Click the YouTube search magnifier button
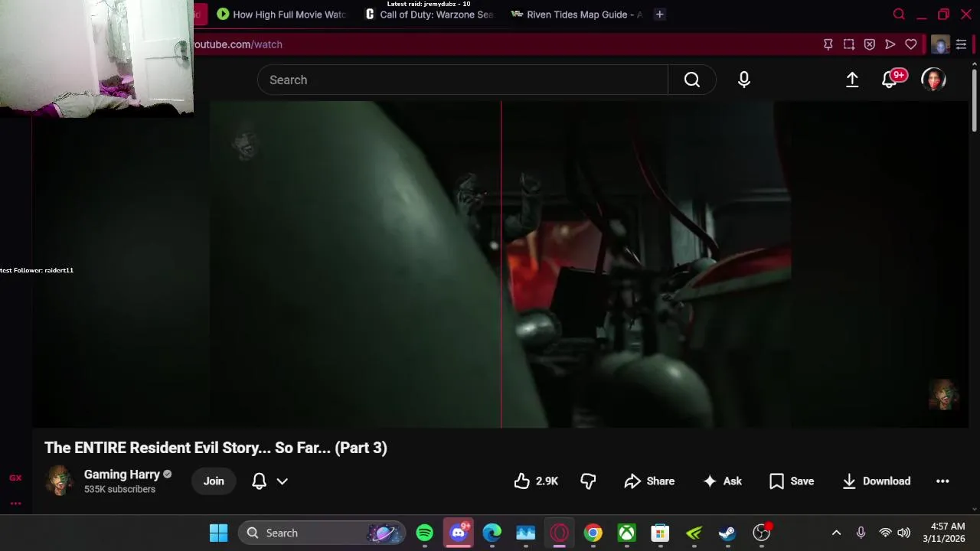This screenshot has width=980, height=551. click(692, 80)
